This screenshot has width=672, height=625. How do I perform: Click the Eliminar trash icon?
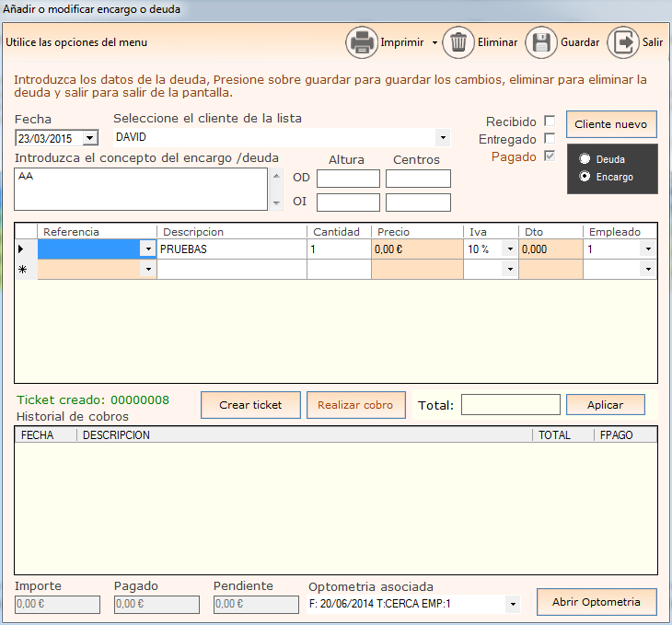[458, 42]
